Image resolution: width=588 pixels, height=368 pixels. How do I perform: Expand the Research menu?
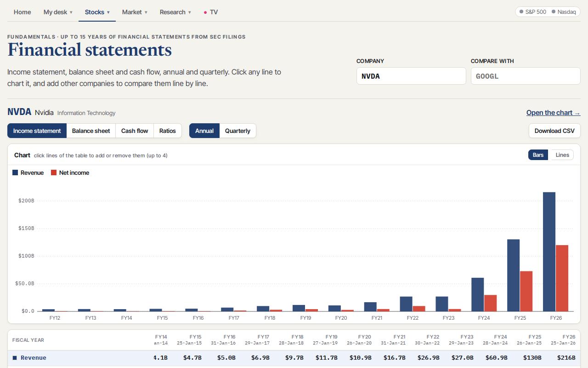pos(175,12)
